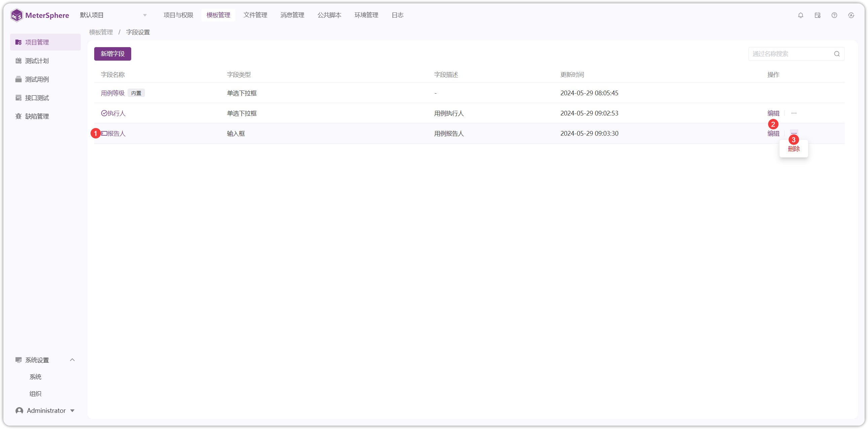Viewport: 868px width, 429px height.
Task: Click the 接口测试 sidebar icon
Action: click(x=19, y=98)
